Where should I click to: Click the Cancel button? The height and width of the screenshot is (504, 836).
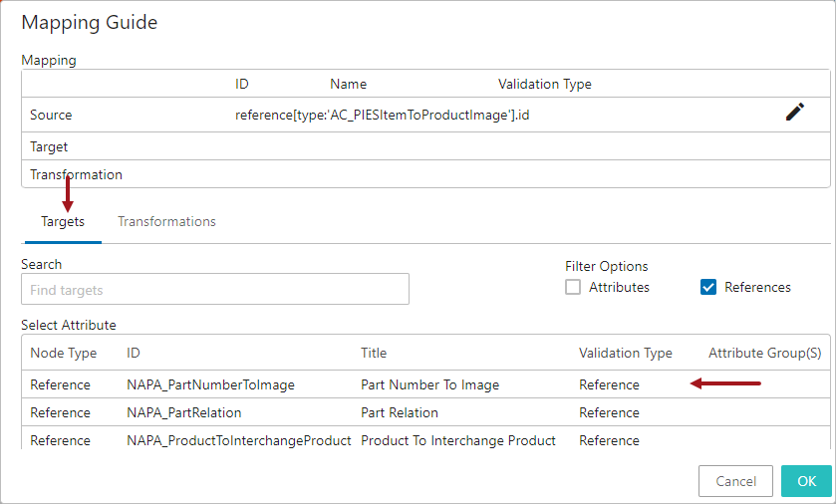point(735,481)
